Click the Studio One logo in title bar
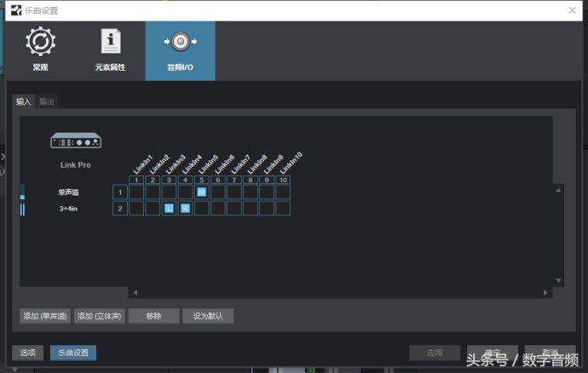This screenshot has height=373, width=588. (16, 10)
